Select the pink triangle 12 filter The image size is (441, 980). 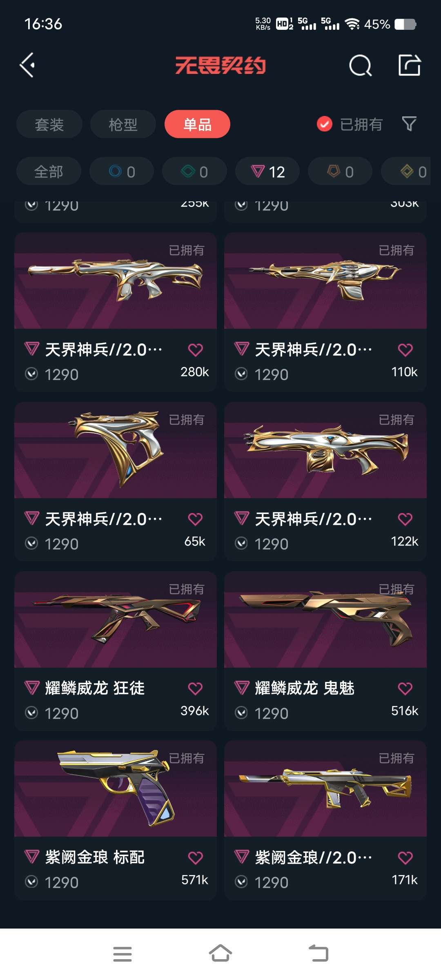coord(267,171)
